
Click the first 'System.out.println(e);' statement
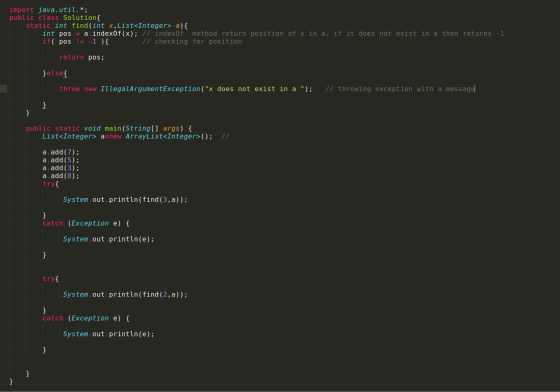click(109, 239)
